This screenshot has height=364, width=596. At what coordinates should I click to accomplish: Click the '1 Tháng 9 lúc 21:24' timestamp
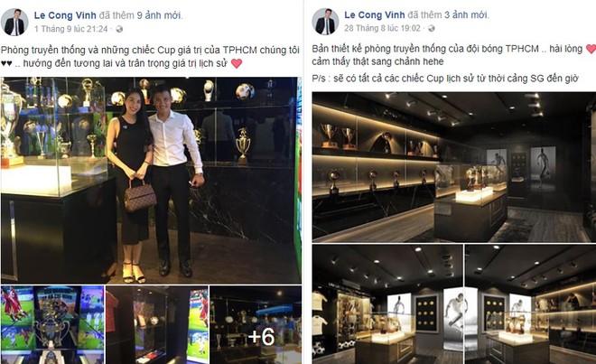click(71, 29)
